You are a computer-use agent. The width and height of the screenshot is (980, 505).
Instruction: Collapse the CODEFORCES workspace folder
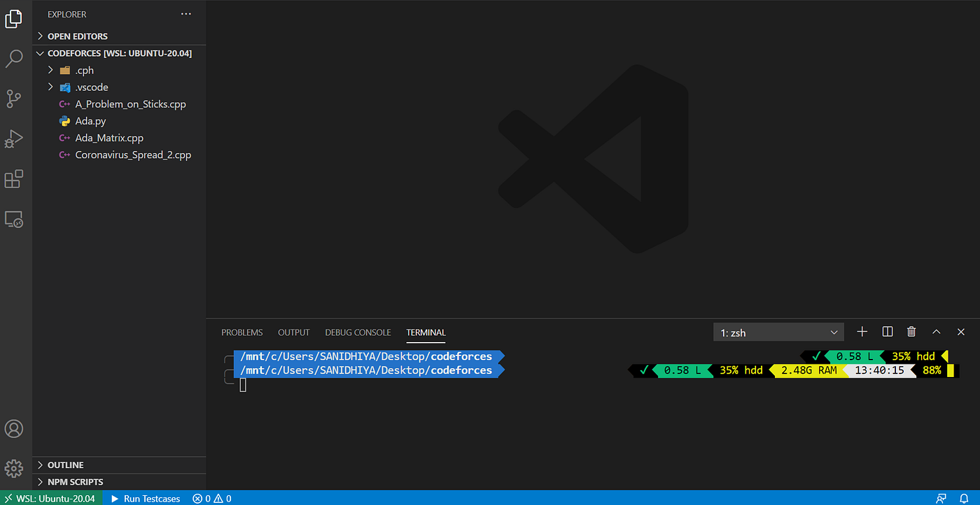tap(40, 52)
